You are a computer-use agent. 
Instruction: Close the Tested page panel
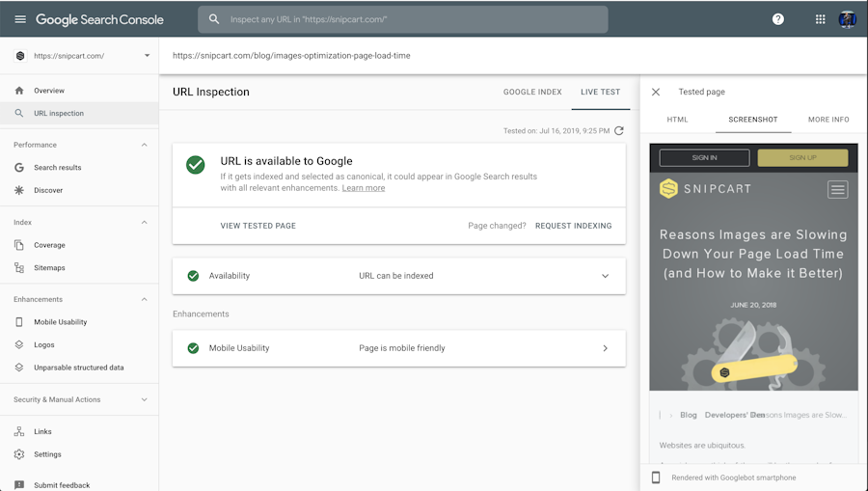click(x=656, y=92)
